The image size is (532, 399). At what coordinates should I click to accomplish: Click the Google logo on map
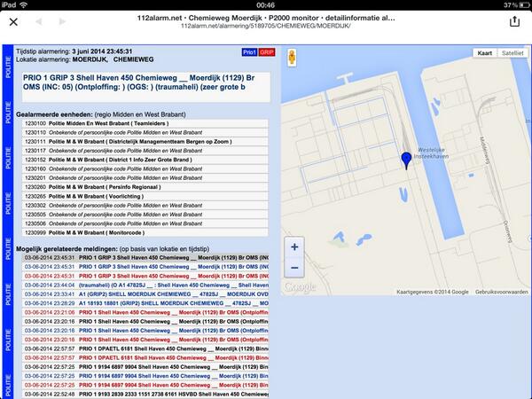(300, 287)
